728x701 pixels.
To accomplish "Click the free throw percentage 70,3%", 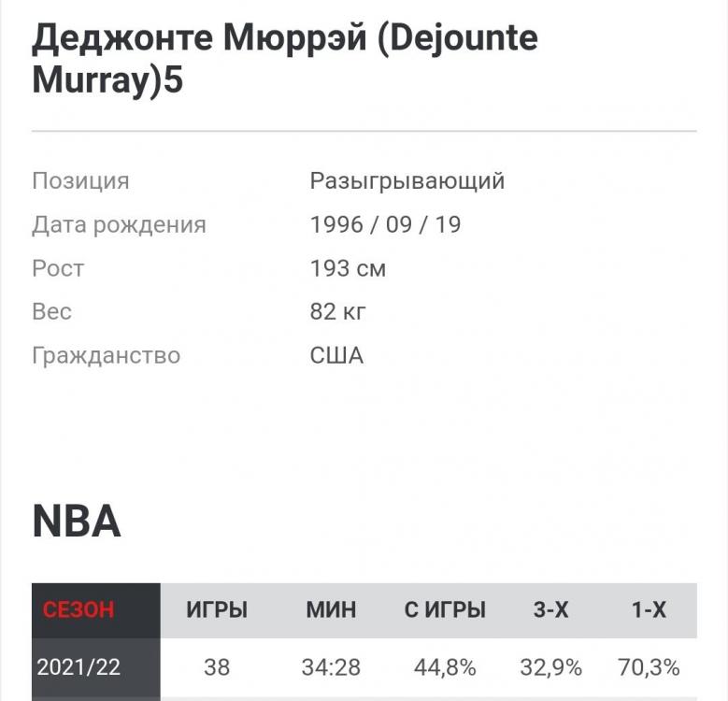I will click(649, 668).
